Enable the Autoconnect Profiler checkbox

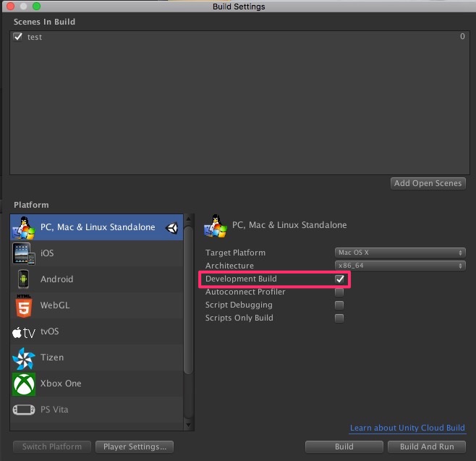[x=339, y=292]
